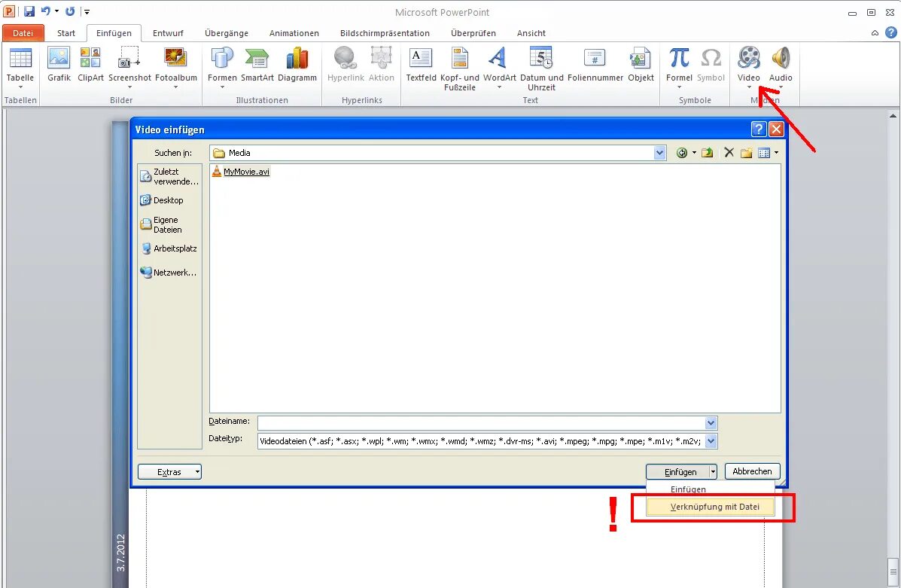Open the Formel equation tool
The width and height of the screenshot is (901, 588).
(679, 67)
